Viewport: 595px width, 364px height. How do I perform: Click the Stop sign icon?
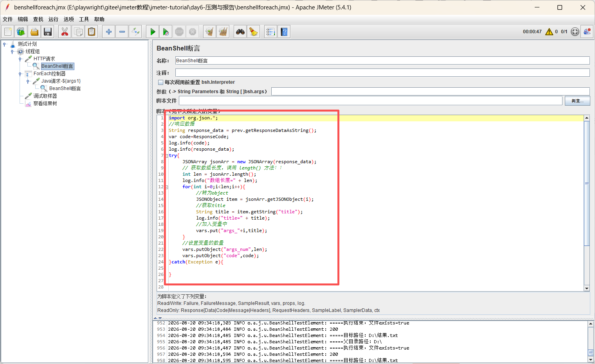point(179,32)
